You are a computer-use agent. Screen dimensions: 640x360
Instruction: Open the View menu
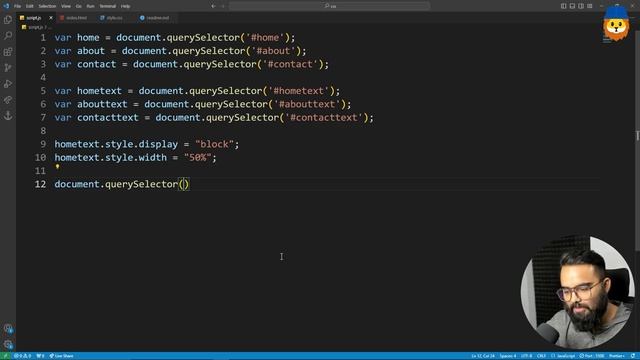[66, 6]
